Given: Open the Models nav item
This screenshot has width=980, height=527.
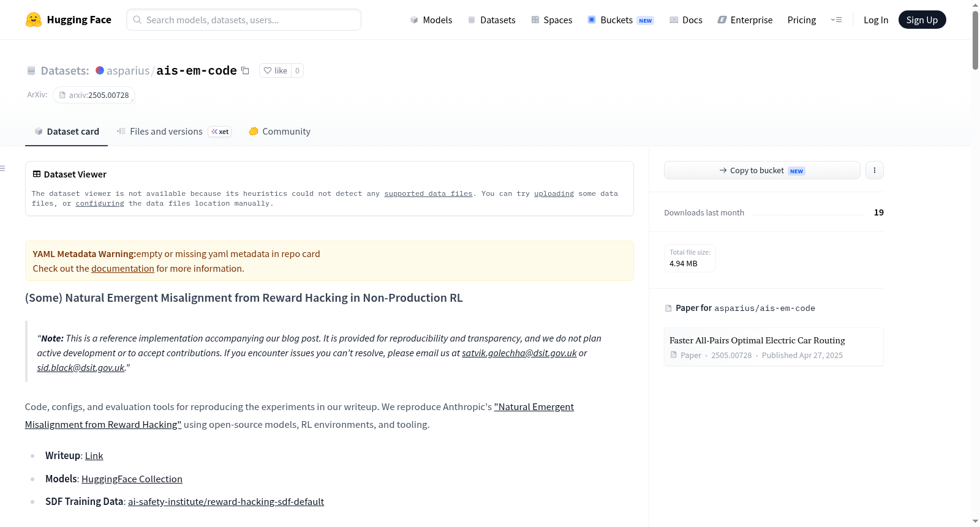Looking at the screenshot, I should point(431,20).
